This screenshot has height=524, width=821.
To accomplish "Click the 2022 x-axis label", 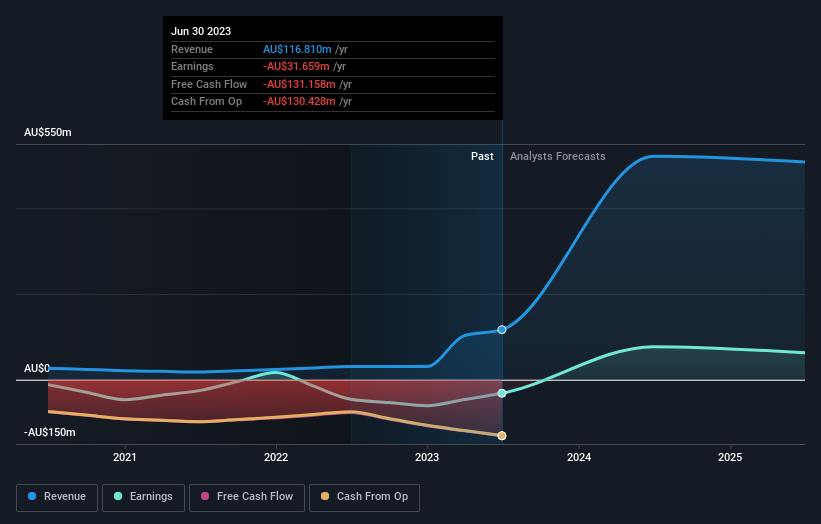I will coord(276,458).
